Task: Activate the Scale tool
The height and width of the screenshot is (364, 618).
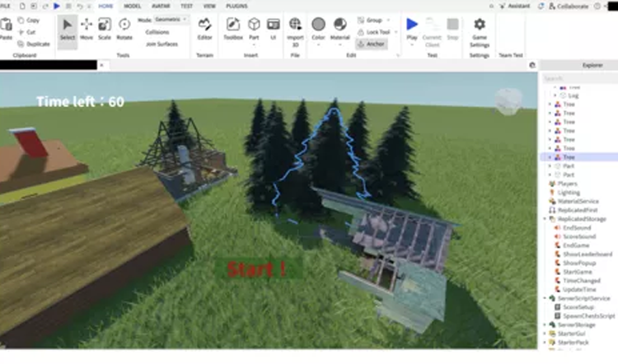Action: pos(105,28)
